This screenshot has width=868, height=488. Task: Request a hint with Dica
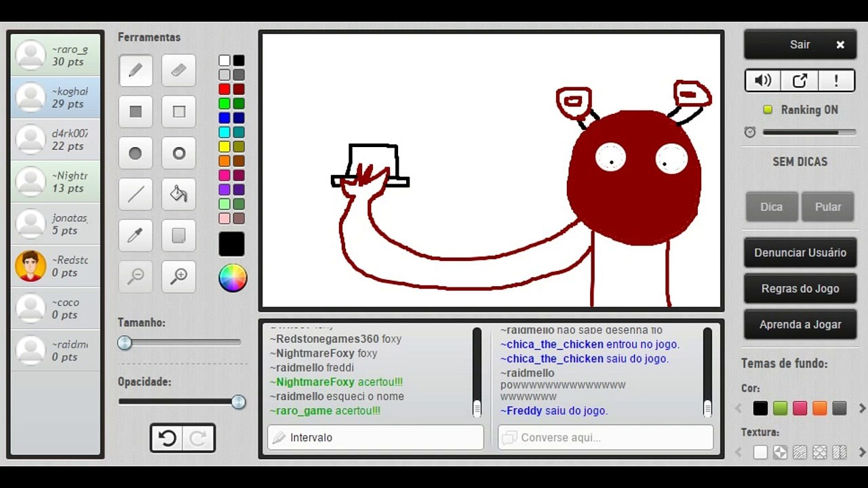click(x=772, y=207)
